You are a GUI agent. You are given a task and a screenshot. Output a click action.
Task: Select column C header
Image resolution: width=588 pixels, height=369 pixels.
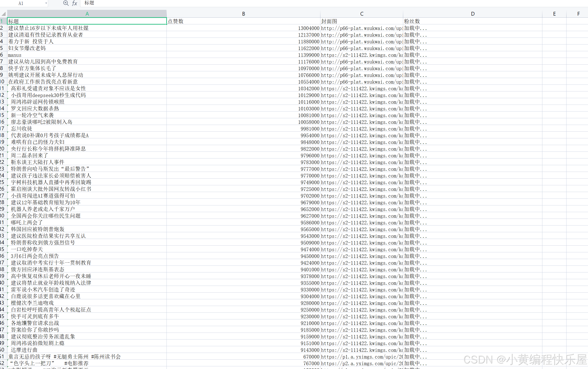(x=361, y=14)
